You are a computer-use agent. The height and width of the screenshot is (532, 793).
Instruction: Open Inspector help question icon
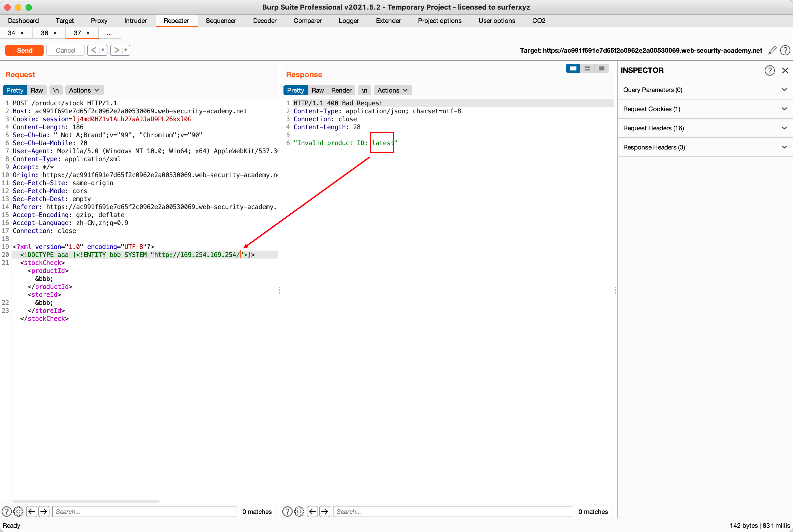[770, 70]
